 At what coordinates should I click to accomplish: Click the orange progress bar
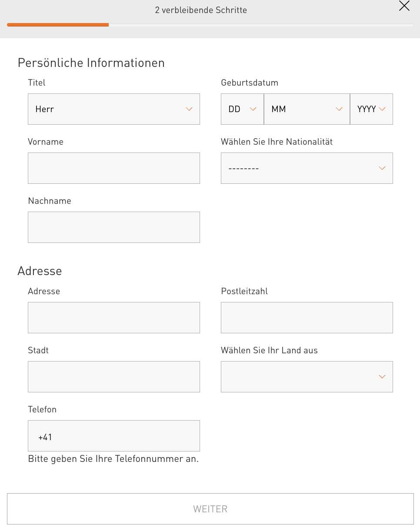[58, 25]
